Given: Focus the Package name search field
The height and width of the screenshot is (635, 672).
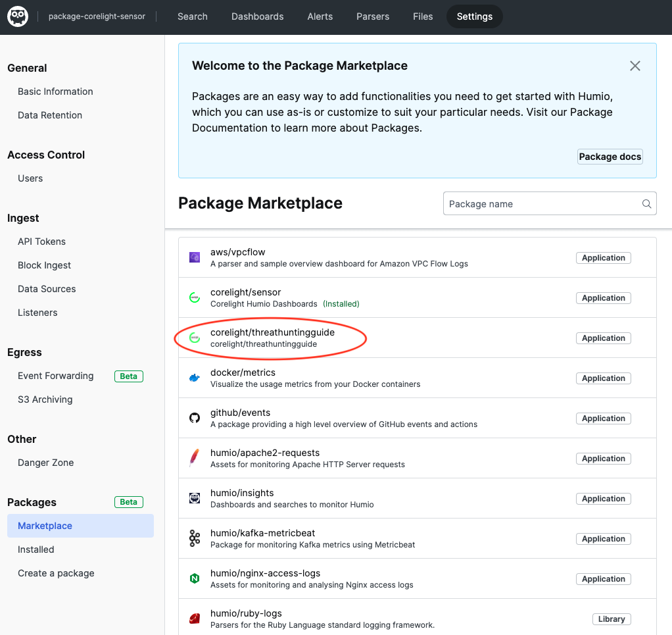Looking at the screenshot, I should click(x=550, y=204).
